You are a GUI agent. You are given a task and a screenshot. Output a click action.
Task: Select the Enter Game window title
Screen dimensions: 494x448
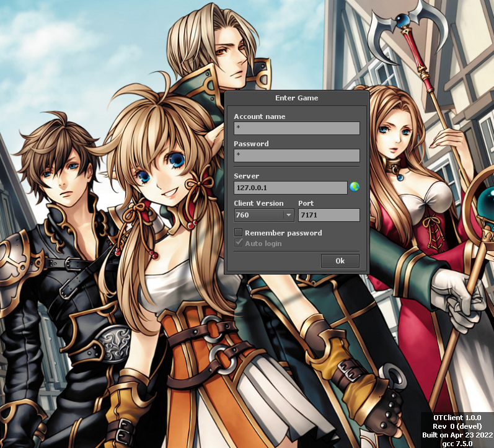point(296,98)
